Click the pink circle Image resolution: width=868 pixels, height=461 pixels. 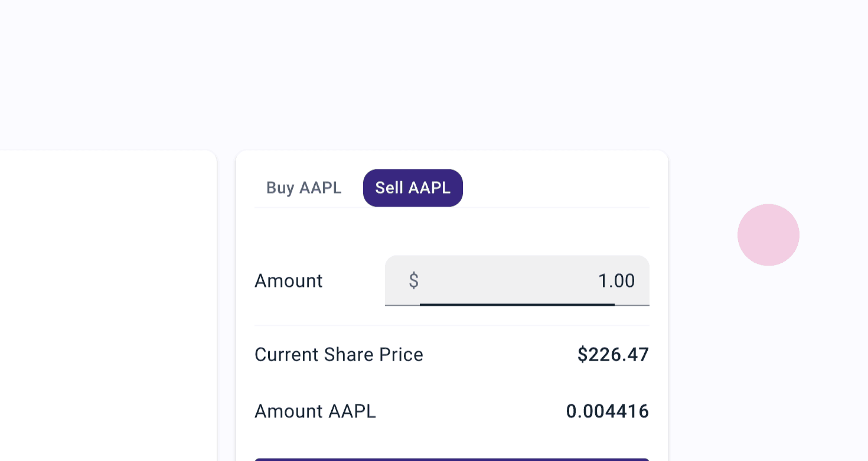(x=768, y=235)
